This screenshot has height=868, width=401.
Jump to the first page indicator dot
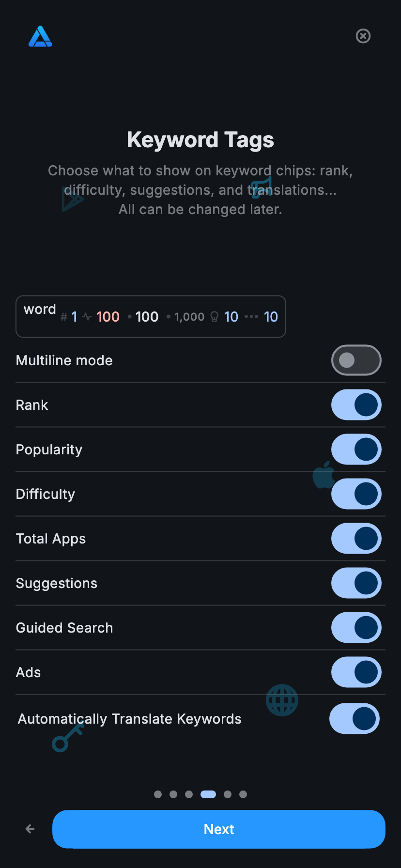[x=158, y=794]
